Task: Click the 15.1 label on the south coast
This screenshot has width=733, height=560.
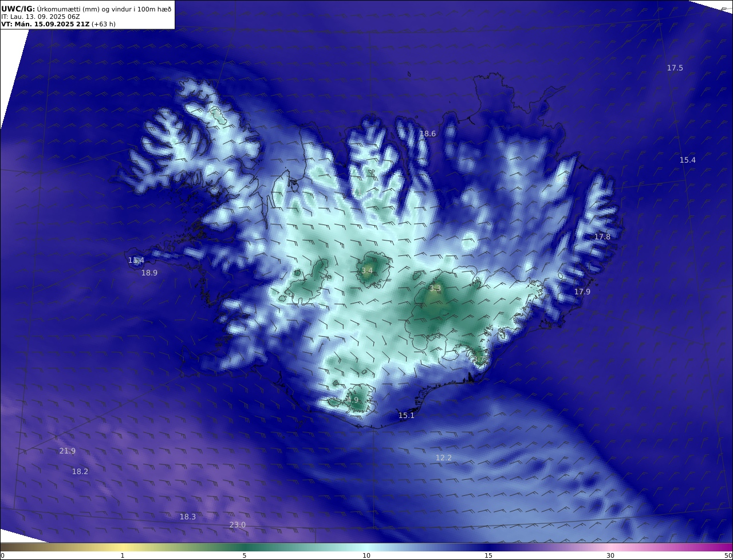Action: point(406,416)
